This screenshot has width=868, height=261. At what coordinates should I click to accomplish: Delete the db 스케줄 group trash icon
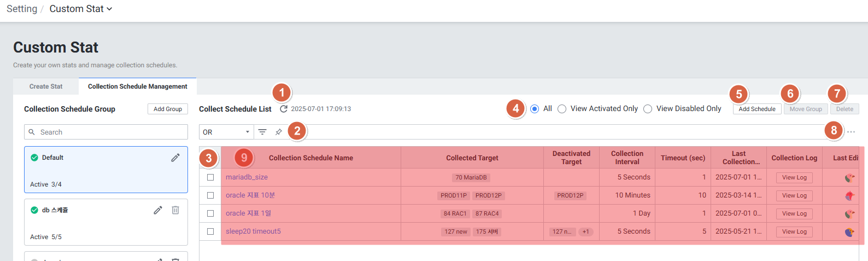pyautogui.click(x=175, y=210)
